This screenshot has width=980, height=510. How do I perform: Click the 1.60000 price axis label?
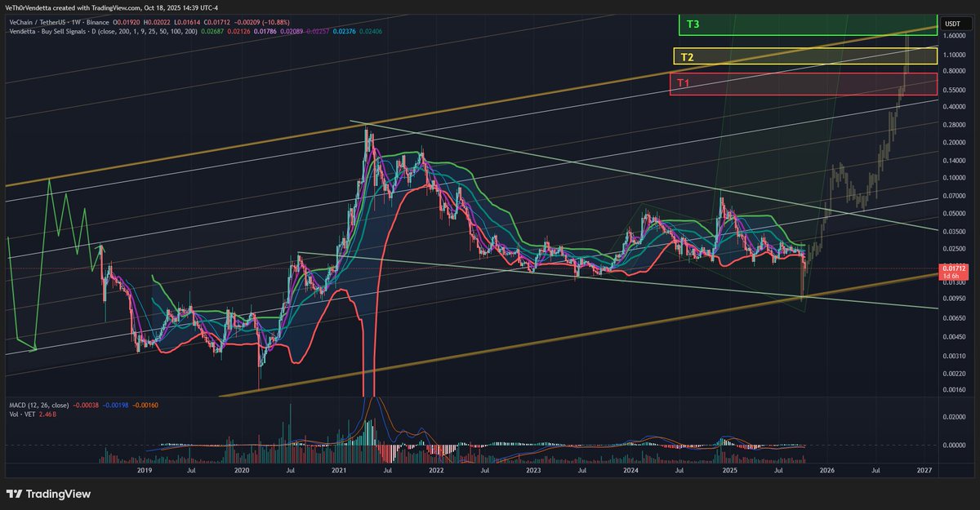(953, 36)
